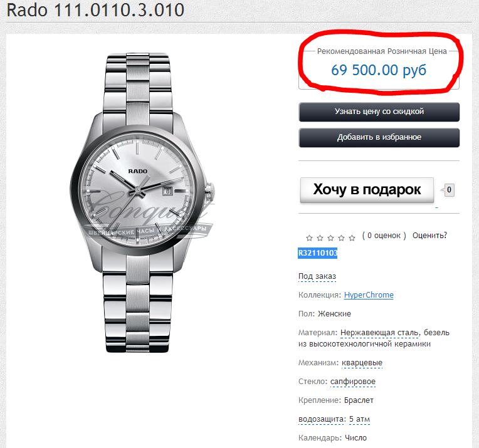Click the "сапфировое" glass link

353,382
